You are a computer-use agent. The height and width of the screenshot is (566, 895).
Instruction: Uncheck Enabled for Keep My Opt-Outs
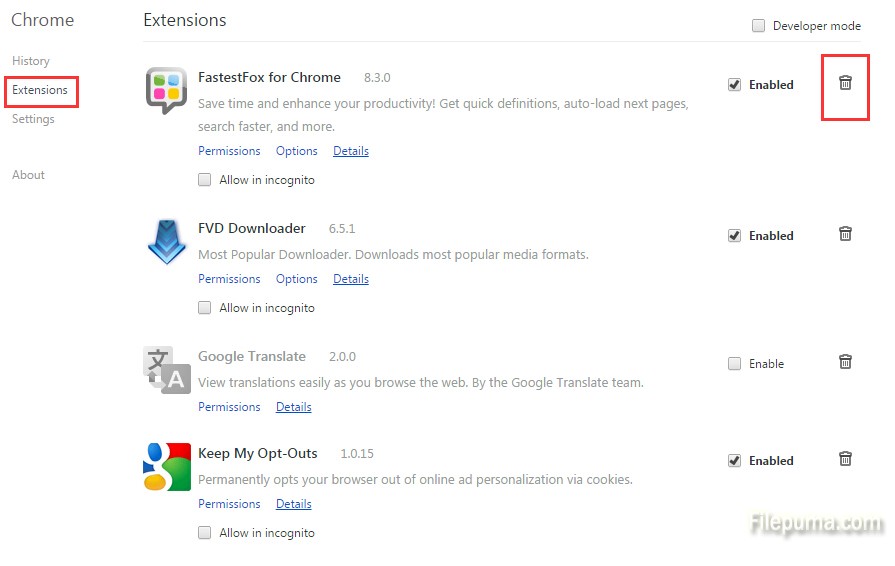click(735, 461)
